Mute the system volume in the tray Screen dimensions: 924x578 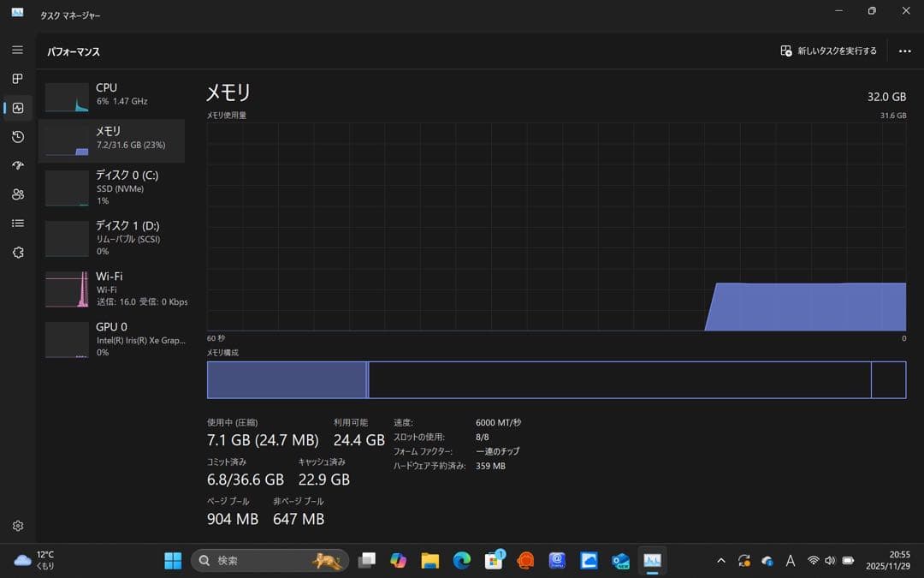pos(829,560)
